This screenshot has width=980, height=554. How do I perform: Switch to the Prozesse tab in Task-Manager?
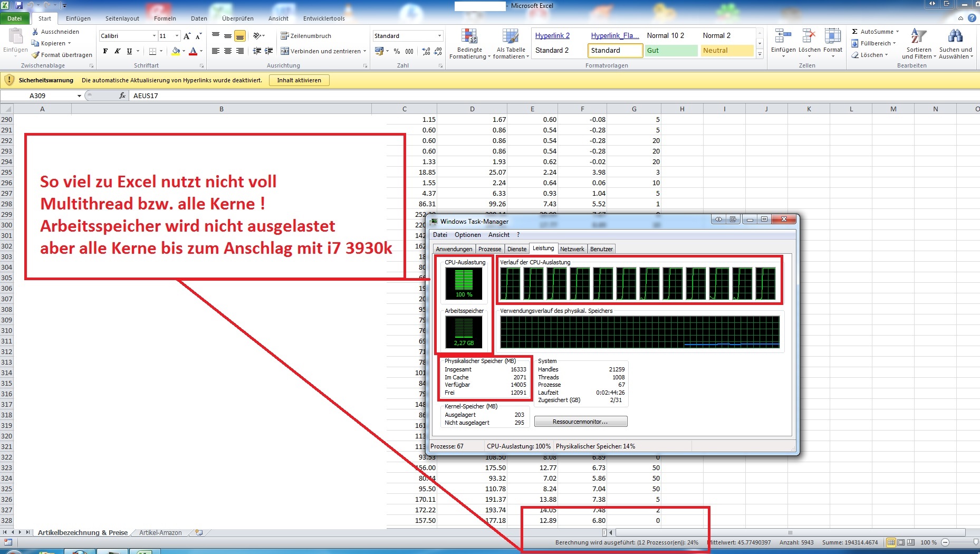coord(489,249)
